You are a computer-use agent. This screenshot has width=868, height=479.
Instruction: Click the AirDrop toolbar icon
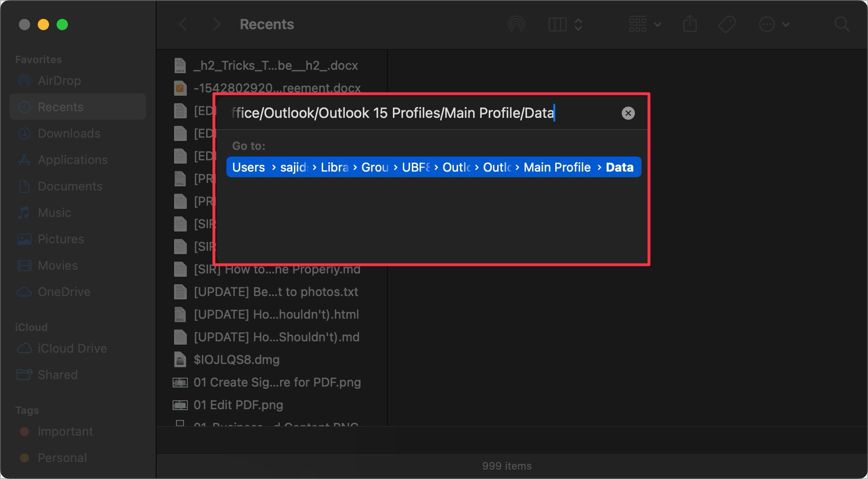[516, 24]
